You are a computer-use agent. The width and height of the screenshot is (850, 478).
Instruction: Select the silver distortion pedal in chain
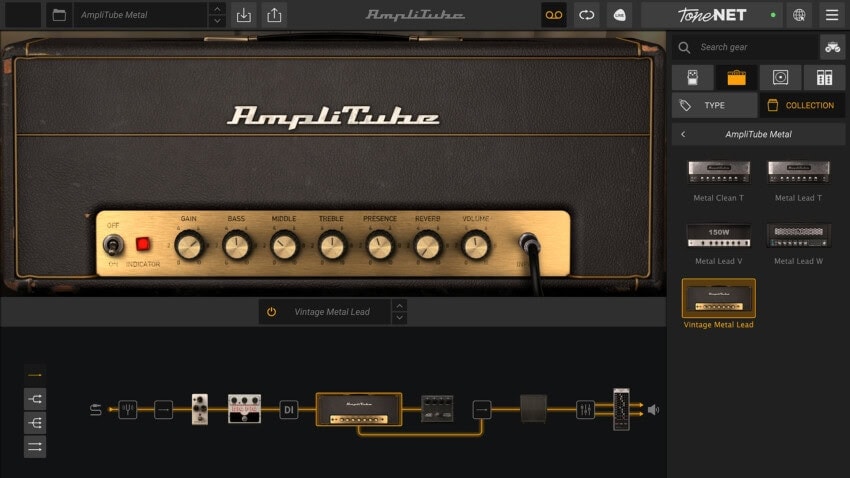(x=244, y=408)
